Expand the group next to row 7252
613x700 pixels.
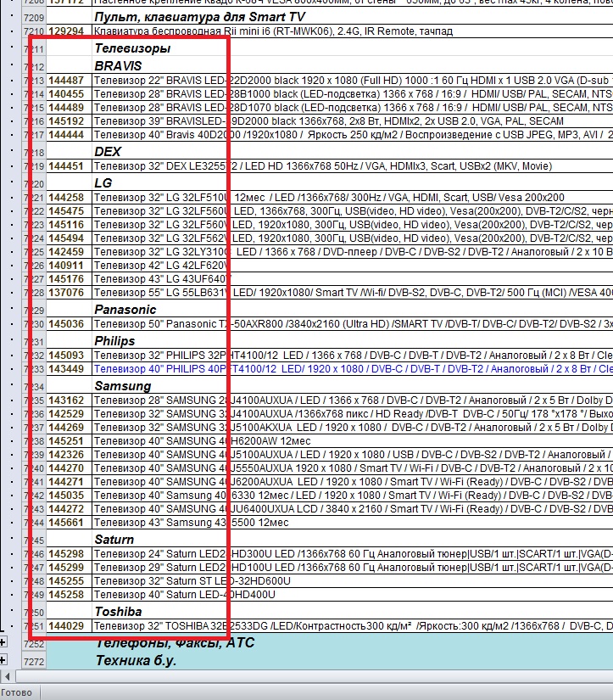pyautogui.click(x=3, y=643)
